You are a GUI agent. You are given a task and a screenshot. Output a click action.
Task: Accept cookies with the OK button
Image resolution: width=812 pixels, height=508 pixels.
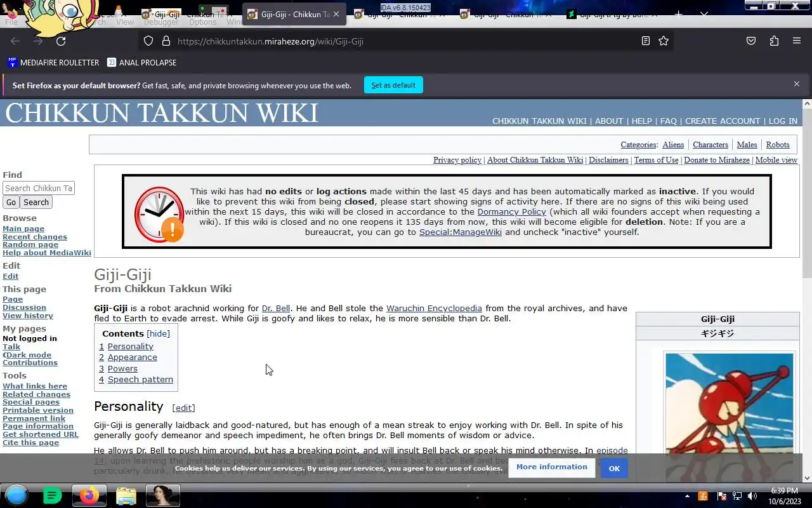tap(614, 468)
